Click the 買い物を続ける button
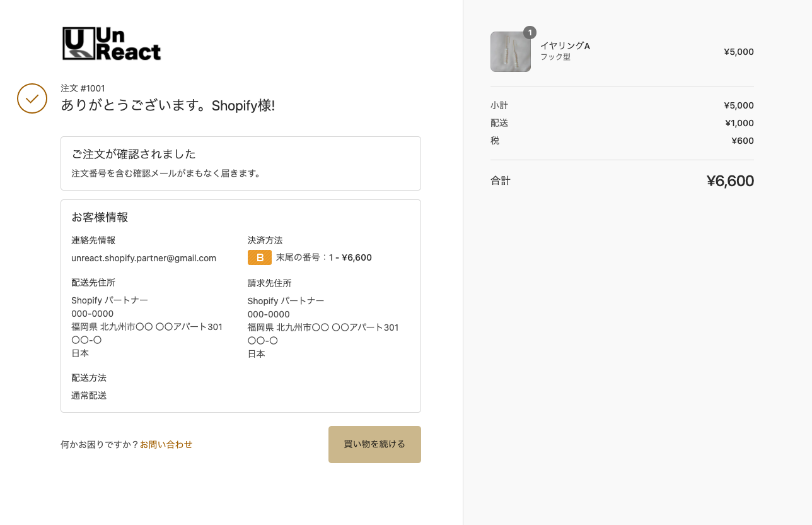Viewport: 812px width, 525px height. (x=374, y=444)
